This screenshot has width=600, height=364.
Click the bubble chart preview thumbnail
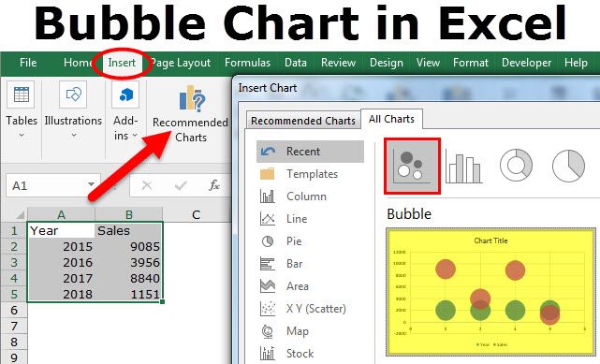(491, 292)
